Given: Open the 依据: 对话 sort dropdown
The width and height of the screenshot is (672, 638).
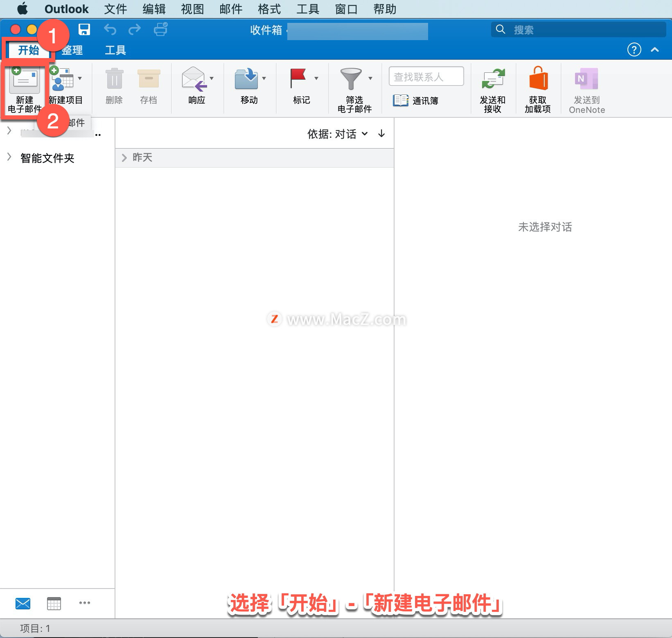Looking at the screenshot, I should click(x=338, y=134).
